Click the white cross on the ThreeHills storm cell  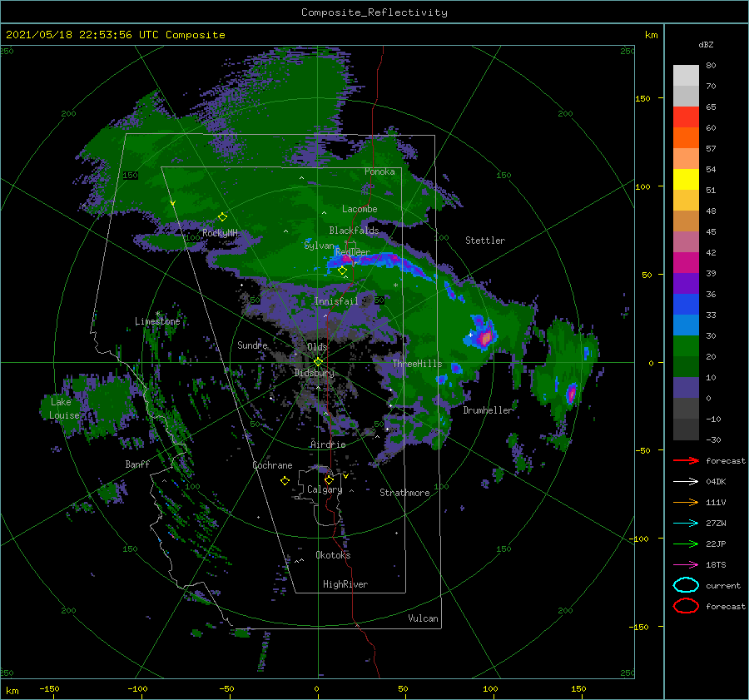(x=470, y=335)
